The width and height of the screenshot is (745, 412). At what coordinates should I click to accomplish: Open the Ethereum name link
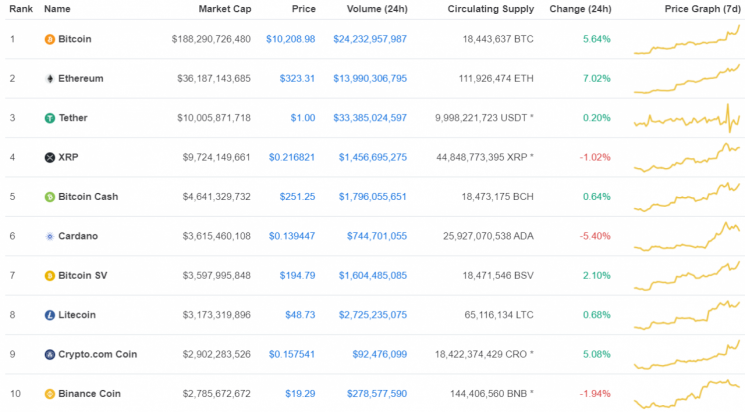81,78
